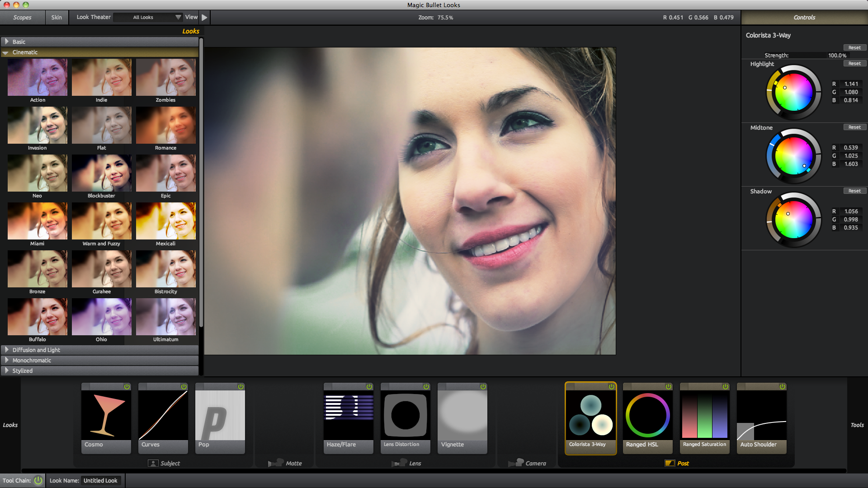Reset the Shadow color wheel
Screen dimensions: 868x488
(x=854, y=190)
